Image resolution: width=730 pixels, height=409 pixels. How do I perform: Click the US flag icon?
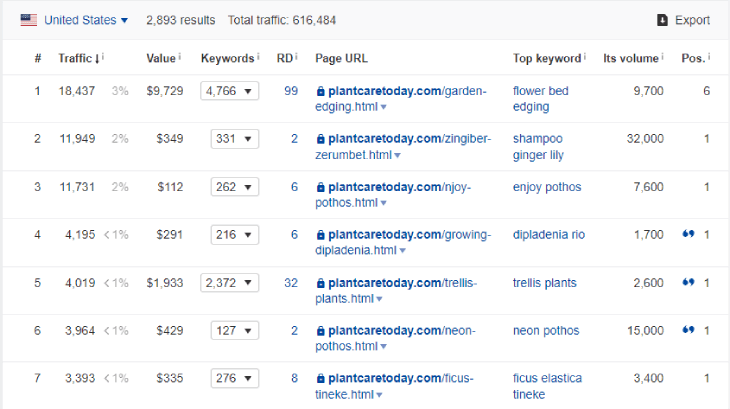[29, 20]
